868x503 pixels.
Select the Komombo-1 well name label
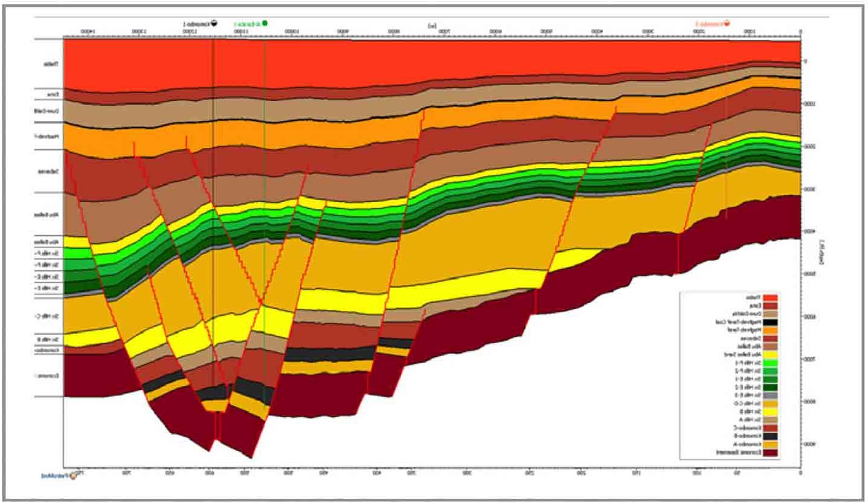197,23
